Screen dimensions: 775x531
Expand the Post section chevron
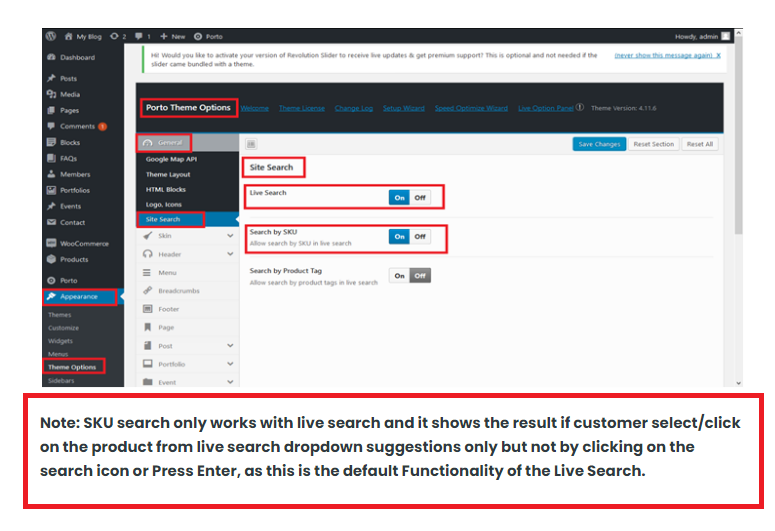point(230,346)
